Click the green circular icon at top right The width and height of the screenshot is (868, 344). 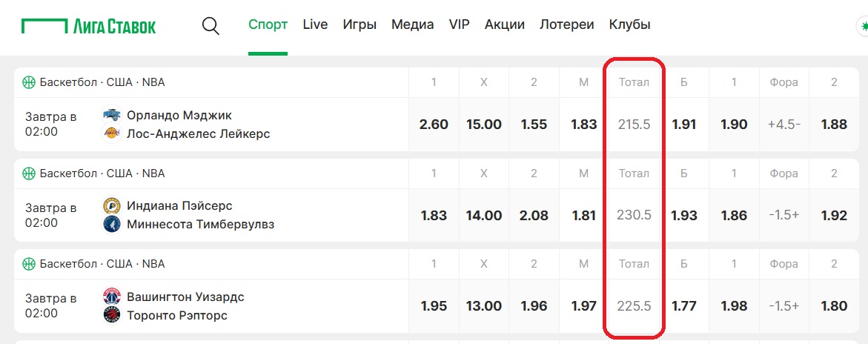(x=863, y=26)
